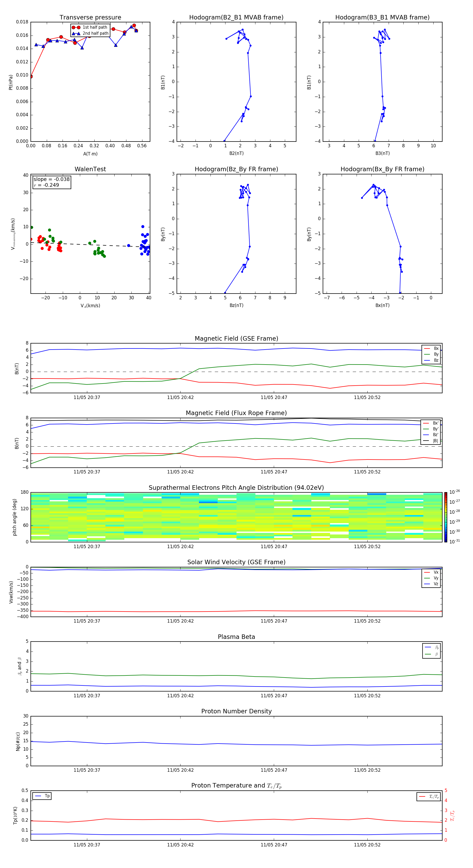Viewport: 473px width, 868px height.
Task: Click "11/05 20:52" tick under Plasma Beta plot
Action: tap(367, 695)
